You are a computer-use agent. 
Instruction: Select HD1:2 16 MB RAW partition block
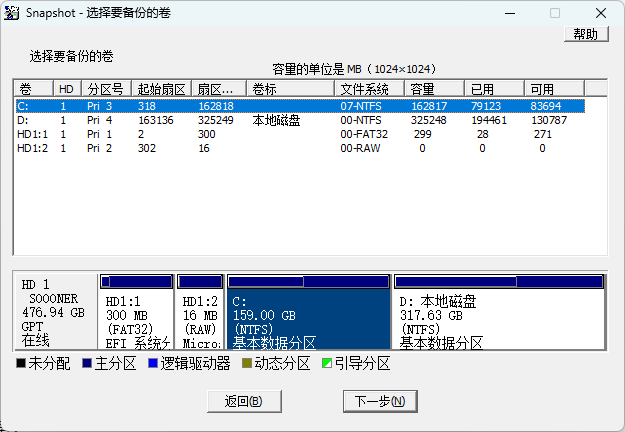tap(200, 320)
